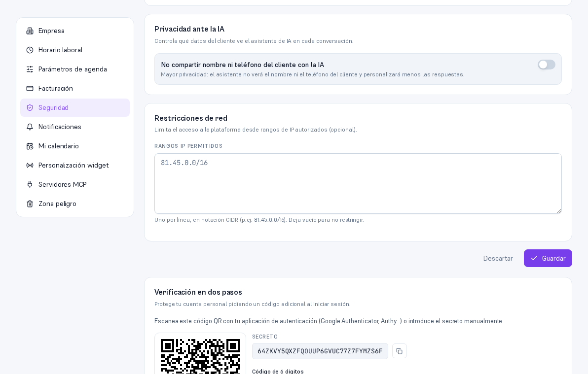The height and width of the screenshot is (374, 588).
Task: Click the Servidores MCP plug icon
Action: pyautogui.click(x=30, y=184)
